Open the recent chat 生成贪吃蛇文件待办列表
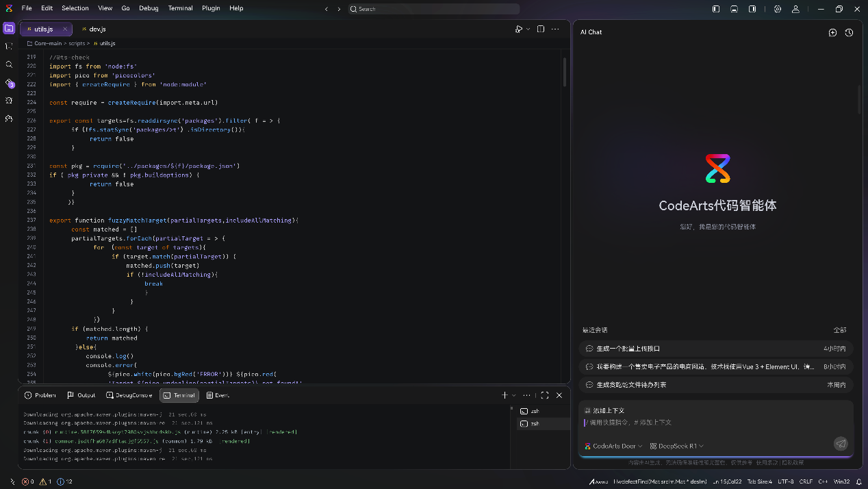The width and height of the screenshot is (868, 489). pos(631,385)
